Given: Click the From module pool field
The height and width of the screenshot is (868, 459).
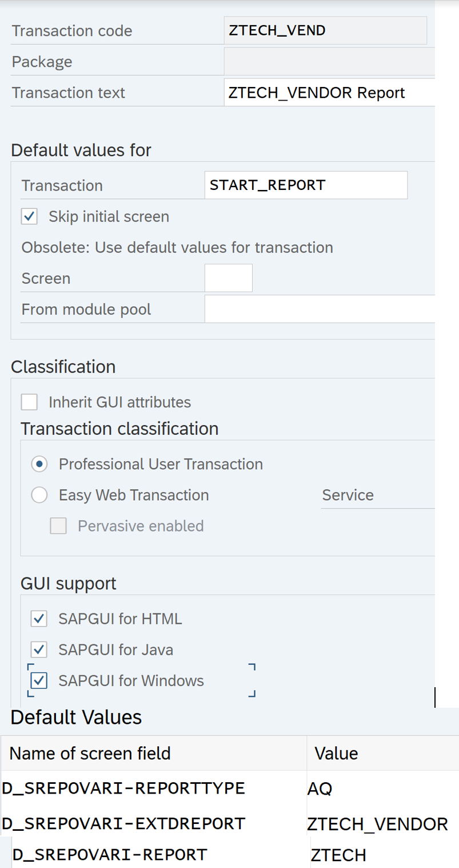Looking at the screenshot, I should click(x=319, y=310).
